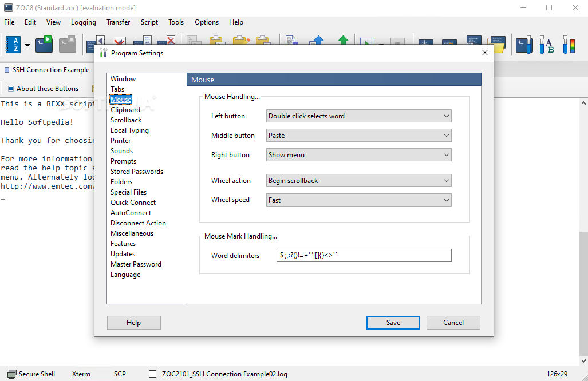
Task: Open the Wheel action dropdown
Action: [359, 181]
